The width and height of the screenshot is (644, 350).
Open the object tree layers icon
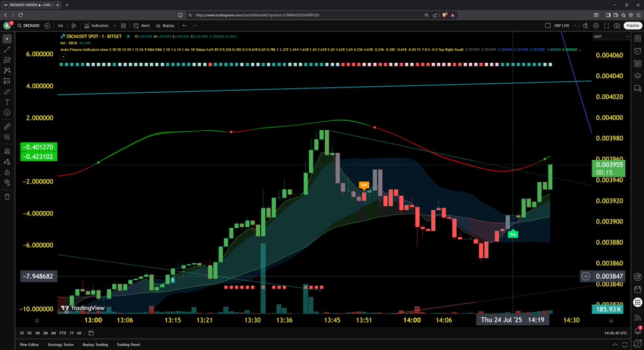click(x=639, y=76)
